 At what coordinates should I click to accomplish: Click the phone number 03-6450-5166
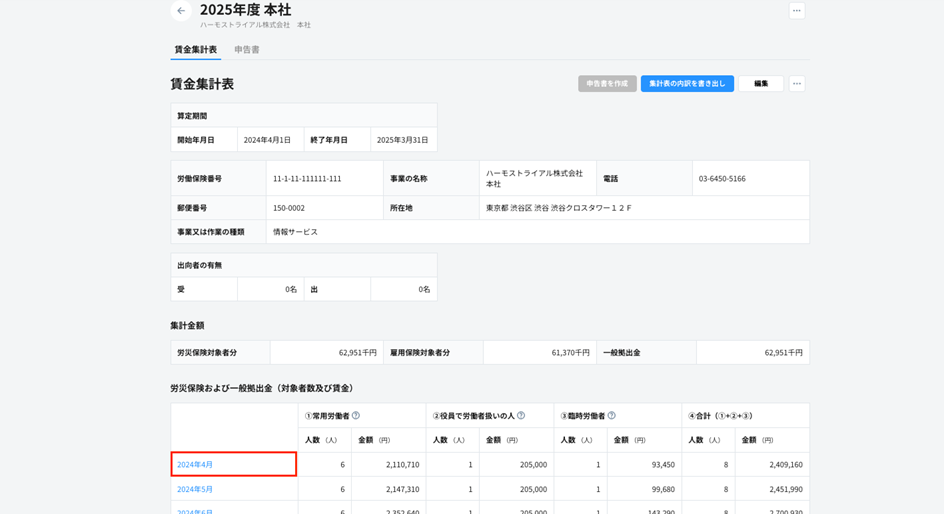[722, 179]
